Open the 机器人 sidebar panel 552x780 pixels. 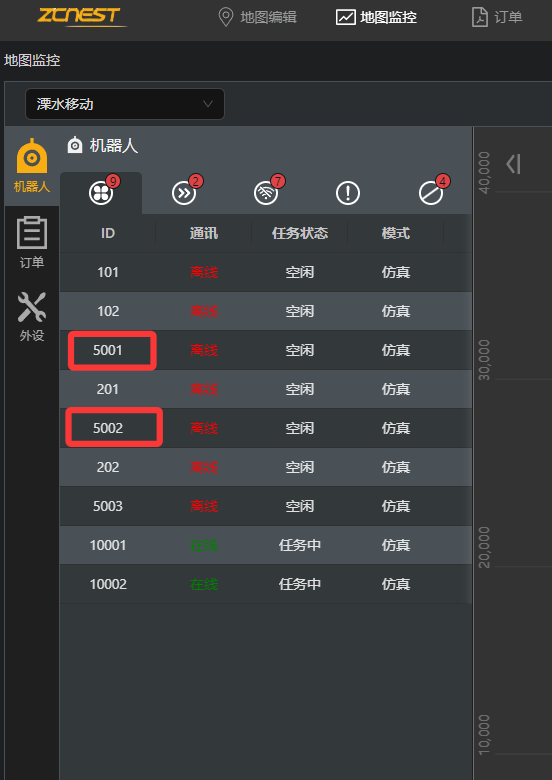pyautogui.click(x=32, y=166)
